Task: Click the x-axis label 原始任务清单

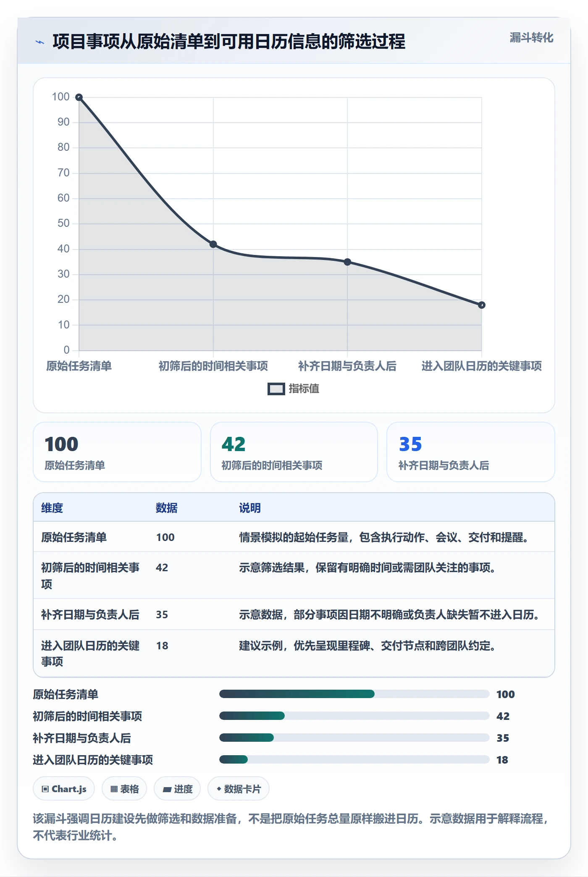Action: pos(79,366)
